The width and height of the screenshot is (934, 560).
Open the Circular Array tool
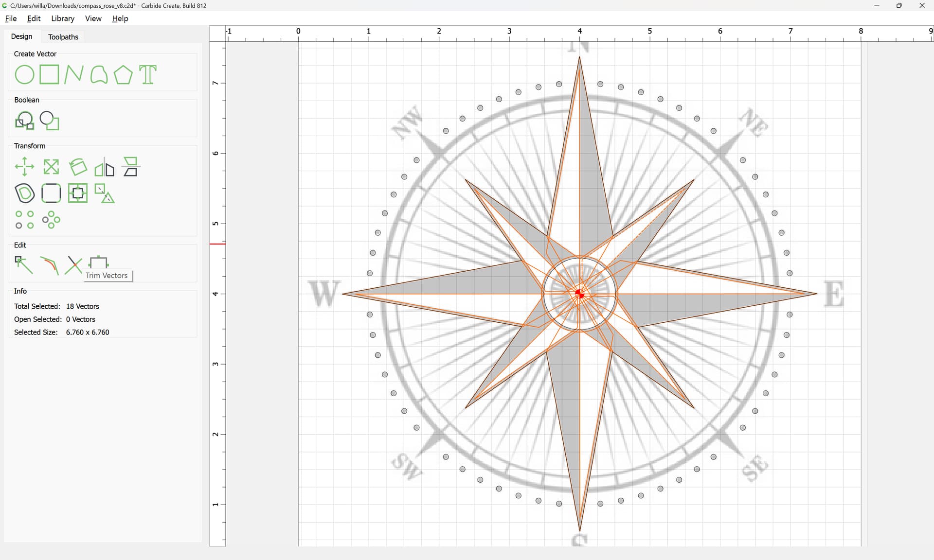51,220
